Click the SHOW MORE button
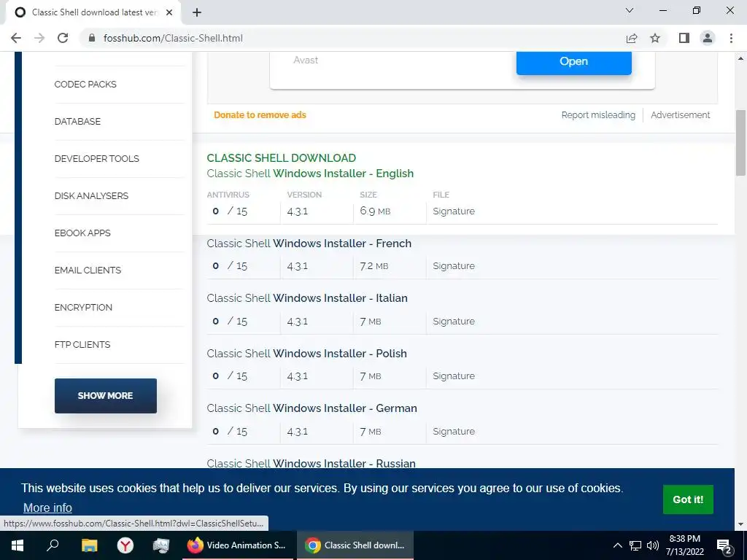 coord(106,396)
